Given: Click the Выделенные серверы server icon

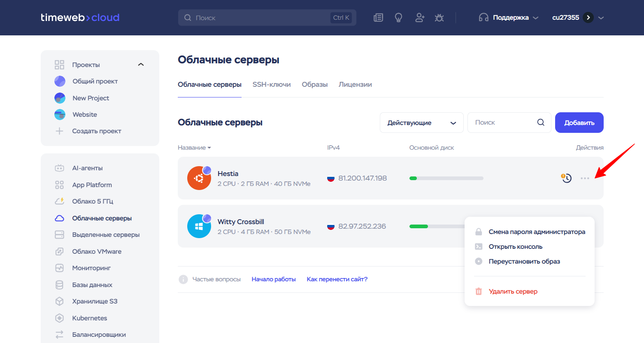Looking at the screenshot, I should point(60,235).
